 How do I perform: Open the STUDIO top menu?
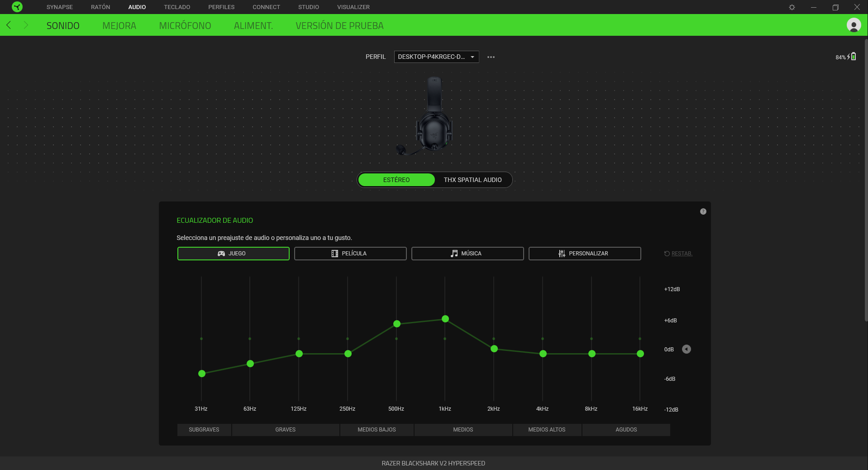(309, 7)
